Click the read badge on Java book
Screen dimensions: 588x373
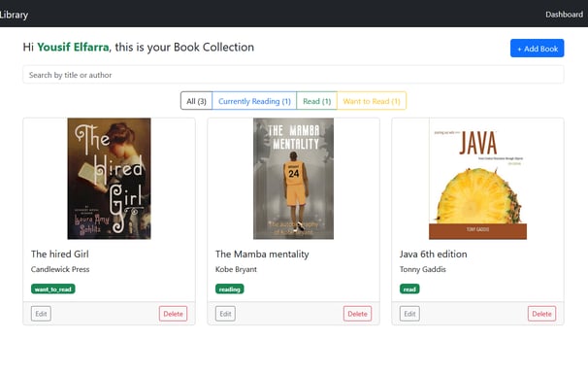(409, 288)
